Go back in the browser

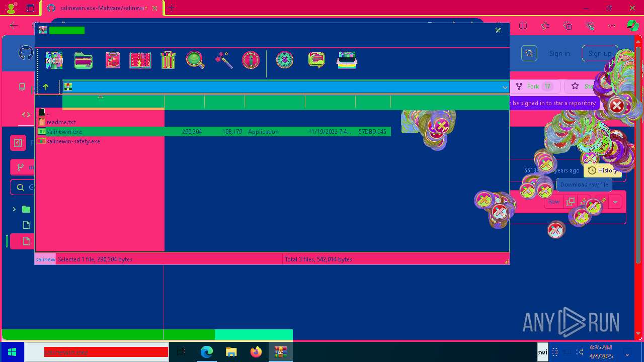click(14, 25)
